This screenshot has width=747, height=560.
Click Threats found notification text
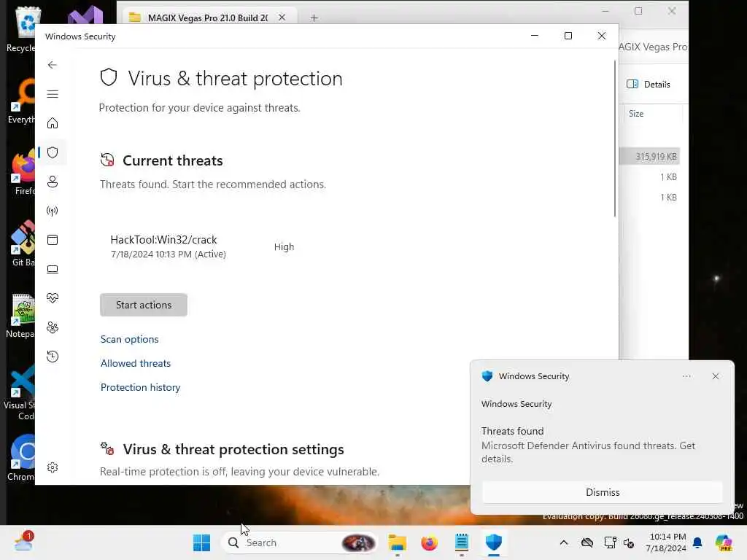[x=512, y=431]
